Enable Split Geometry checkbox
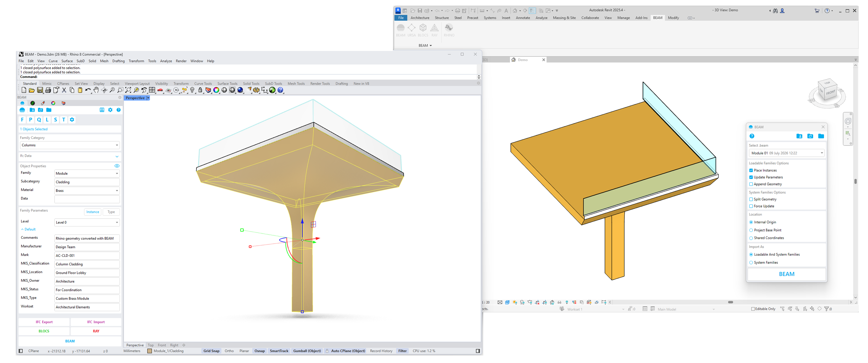Screen dimensions: 868x363 pyautogui.click(x=751, y=199)
